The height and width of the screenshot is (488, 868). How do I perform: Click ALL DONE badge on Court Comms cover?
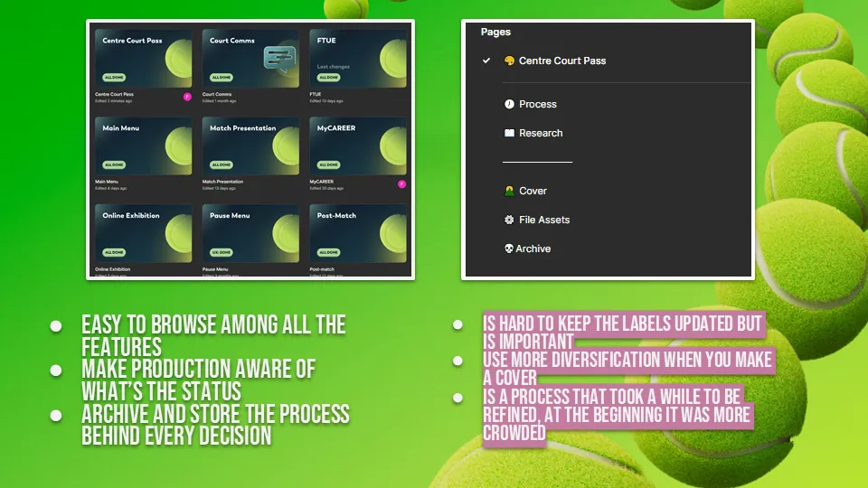click(222, 78)
